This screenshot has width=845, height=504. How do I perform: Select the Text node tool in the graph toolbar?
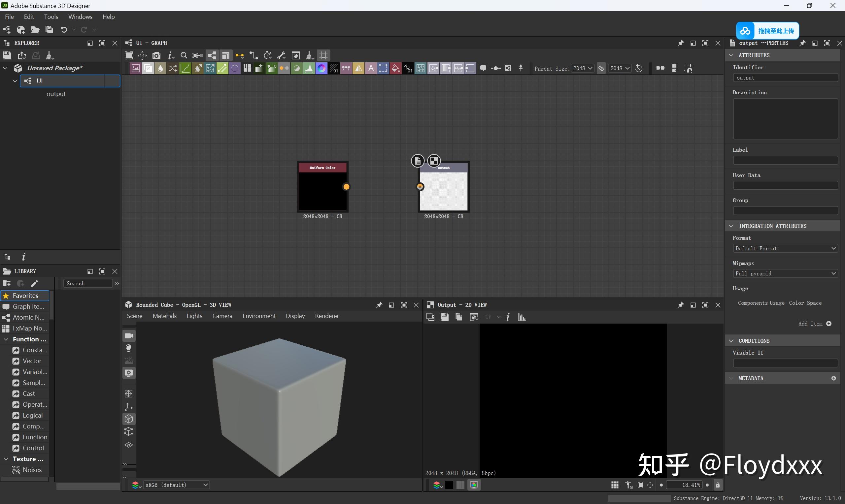(x=371, y=68)
